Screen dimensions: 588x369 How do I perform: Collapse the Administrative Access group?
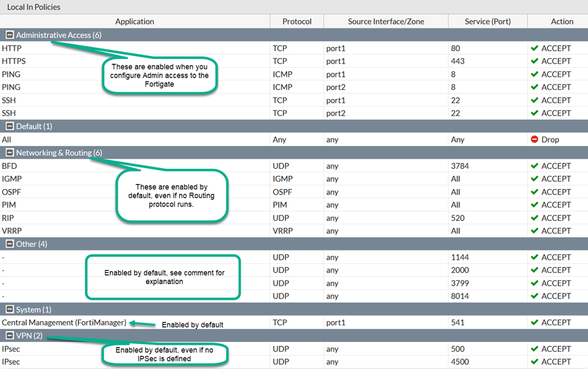pos(10,35)
